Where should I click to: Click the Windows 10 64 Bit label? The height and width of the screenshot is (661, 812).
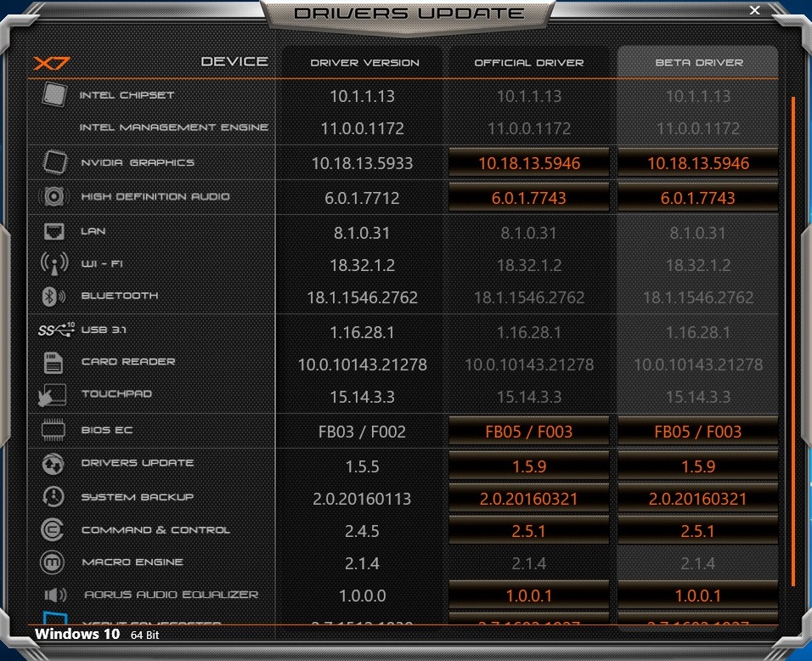(x=97, y=634)
